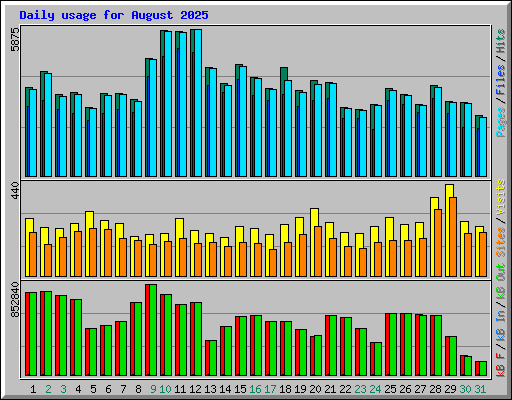Click day 20 on the x-axis
512x400 pixels.
315,389
